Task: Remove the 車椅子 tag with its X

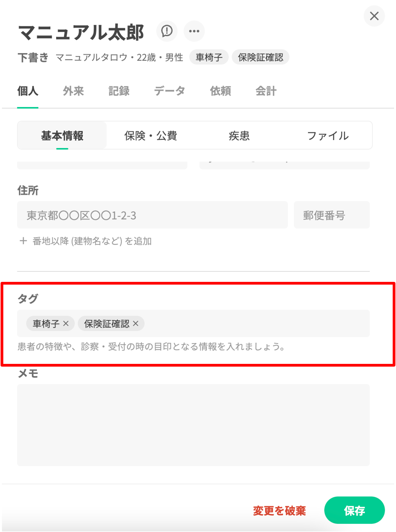Action: (x=66, y=324)
